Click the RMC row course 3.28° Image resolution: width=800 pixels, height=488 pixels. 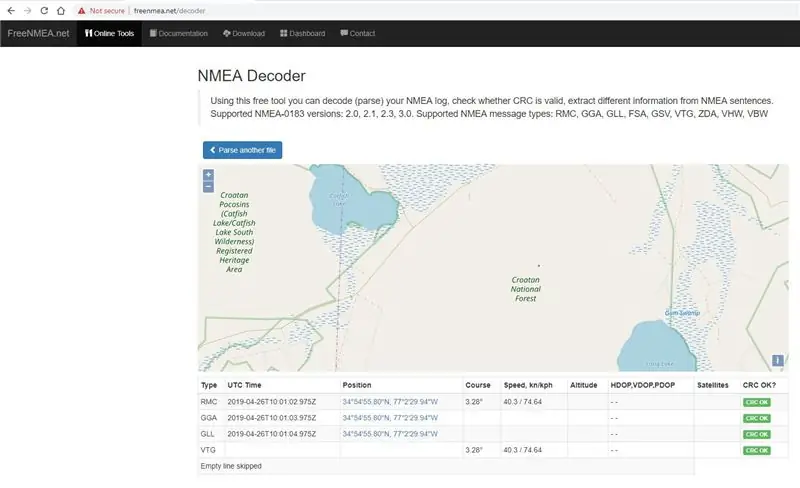(473, 402)
